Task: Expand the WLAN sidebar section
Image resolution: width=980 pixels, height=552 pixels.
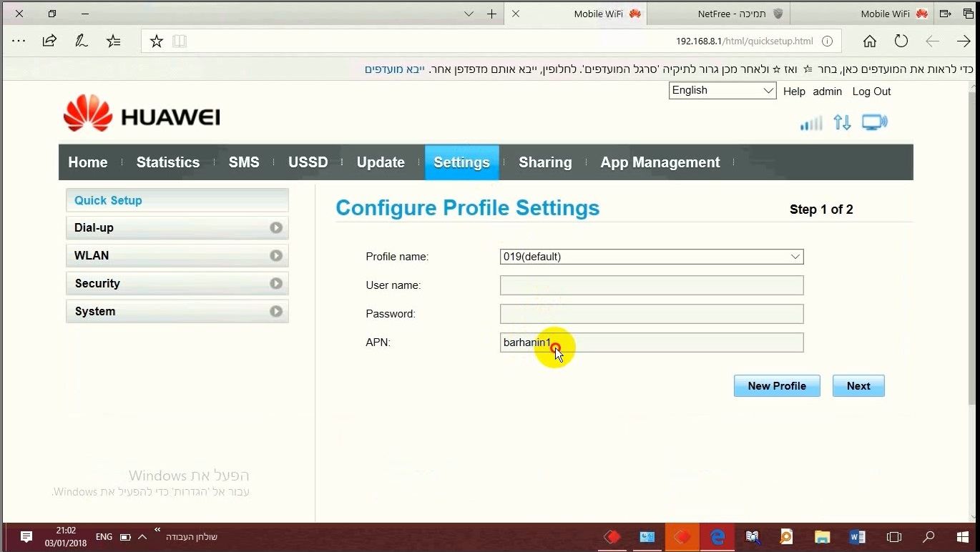Action: [177, 256]
